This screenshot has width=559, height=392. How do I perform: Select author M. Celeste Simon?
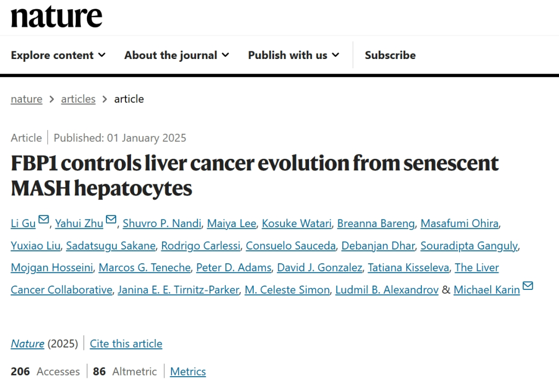click(x=287, y=289)
